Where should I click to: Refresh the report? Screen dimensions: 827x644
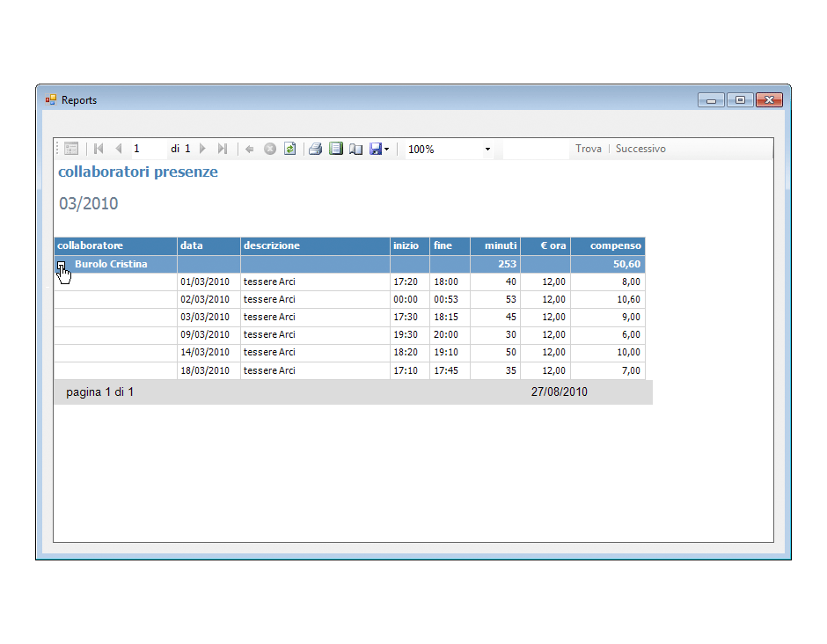pos(290,149)
